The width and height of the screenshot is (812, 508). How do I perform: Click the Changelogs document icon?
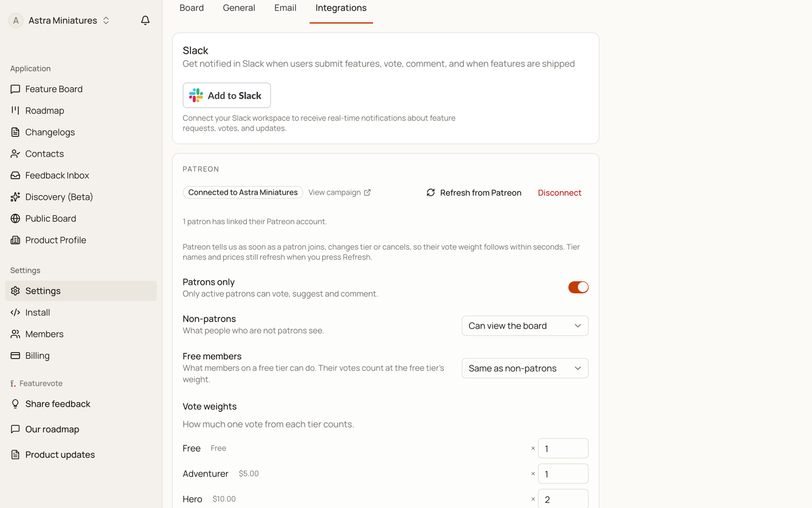pos(15,132)
